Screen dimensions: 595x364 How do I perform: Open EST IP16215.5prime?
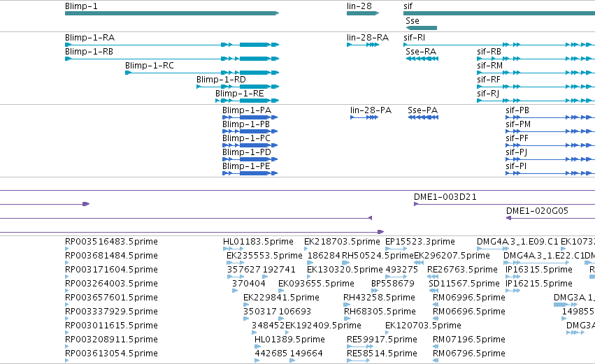click(x=539, y=284)
